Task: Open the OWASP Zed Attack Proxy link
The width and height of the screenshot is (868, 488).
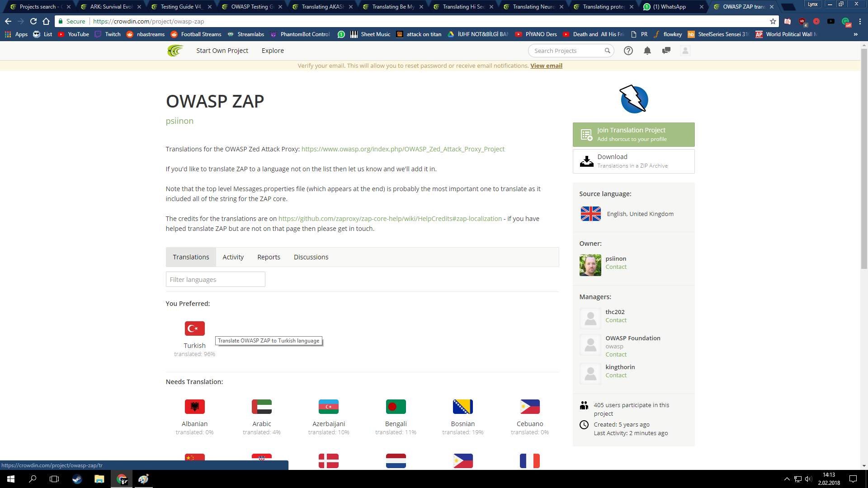Action: pyautogui.click(x=403, y=149)
